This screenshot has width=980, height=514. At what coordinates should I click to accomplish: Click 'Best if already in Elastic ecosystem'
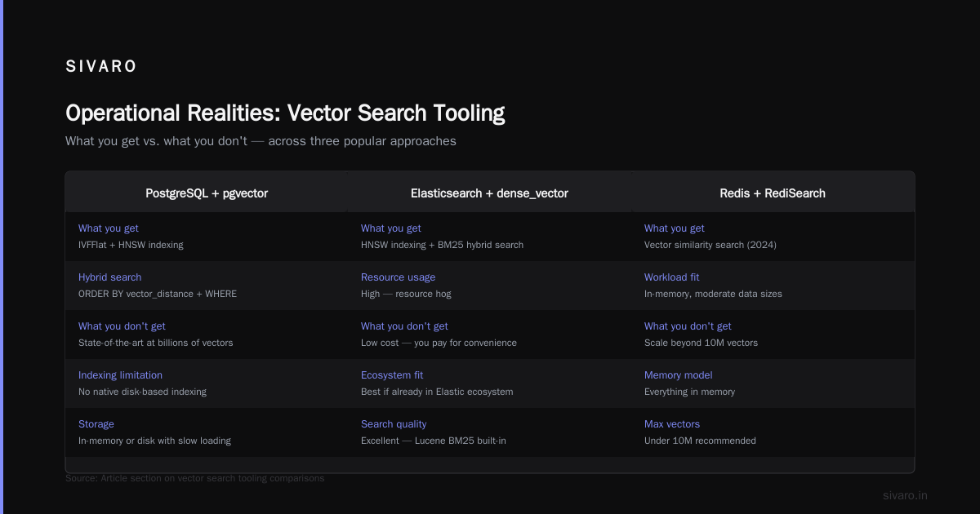(x=437, y=392)
